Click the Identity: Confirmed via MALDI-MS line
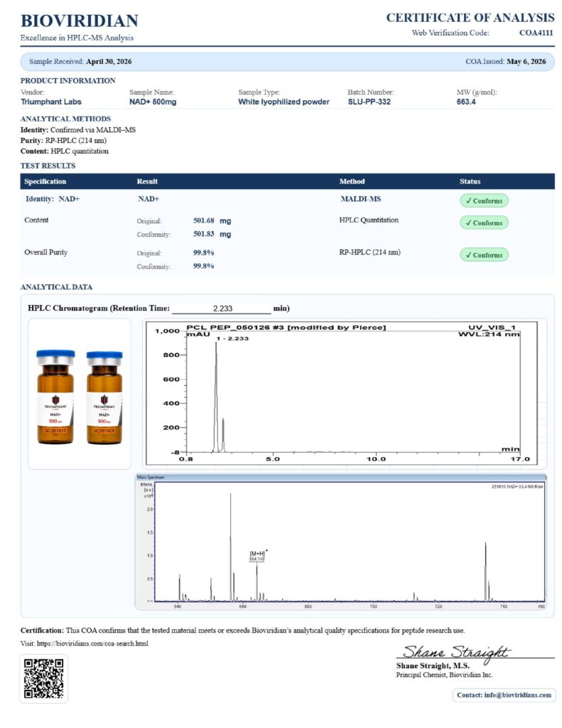Viewport: 562px width, 728px height. click(x=78, y=130)
